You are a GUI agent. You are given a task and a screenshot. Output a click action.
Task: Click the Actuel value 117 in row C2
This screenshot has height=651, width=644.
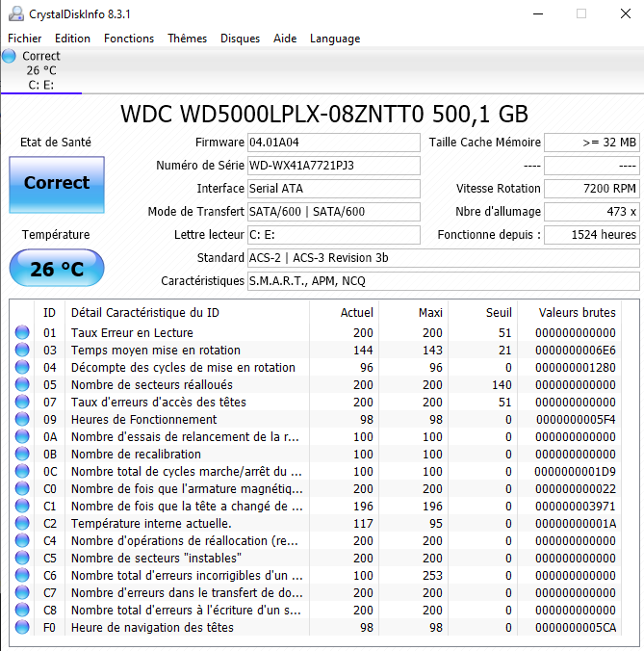(363, 524)
